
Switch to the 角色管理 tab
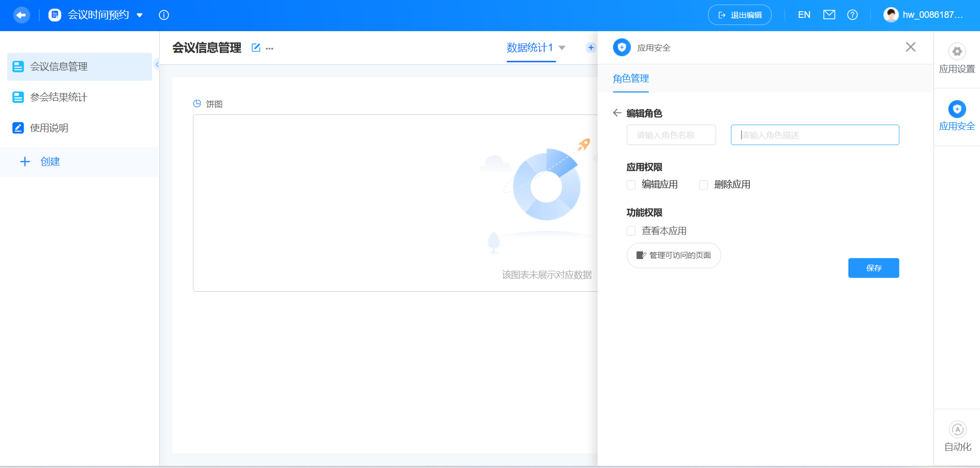click(x=631, y=79)
